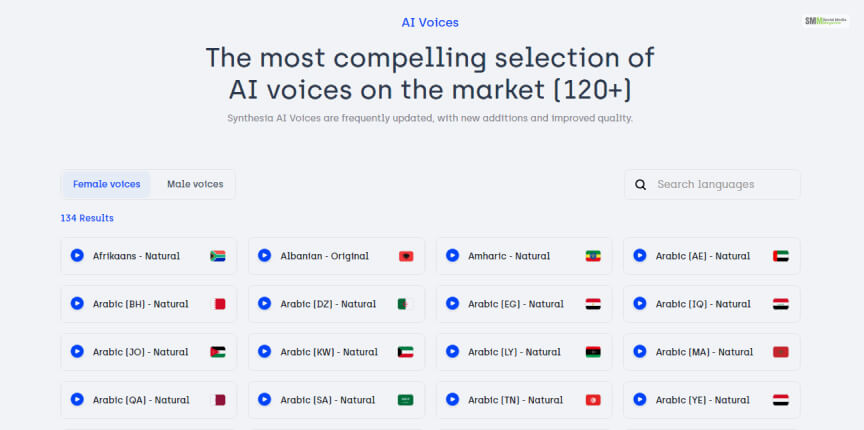Click play icon for Arabic (KW) - Natural
The width and height of the screenshot is (864, 430).
click(x=265, y=352)
